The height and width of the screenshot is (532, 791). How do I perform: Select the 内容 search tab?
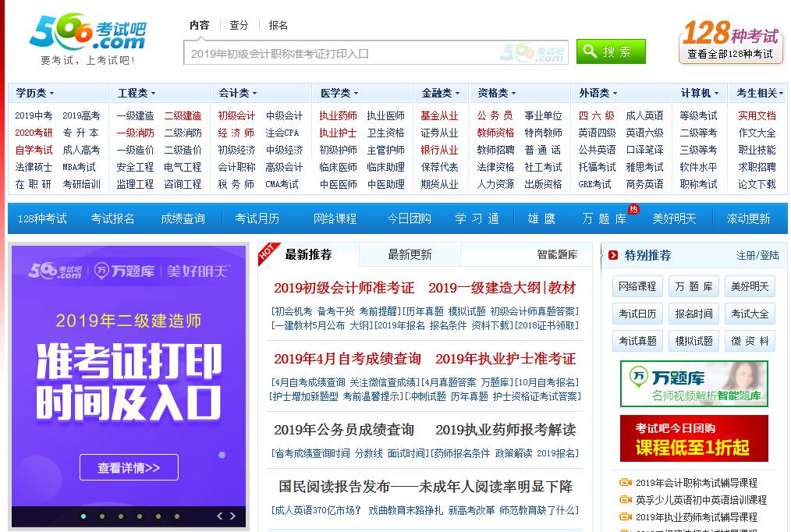coord(200,25)
